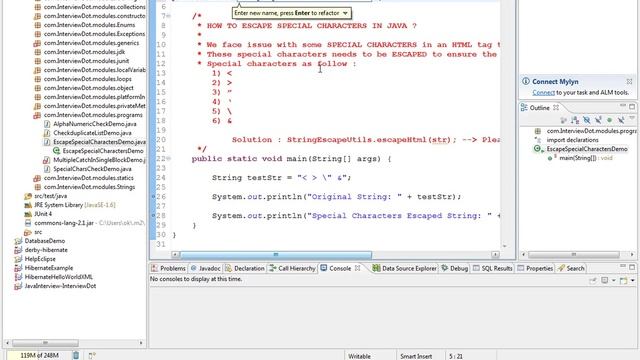The width and height of the screenshot is (640, 360).
Task: Click the Connect Mylyn info icon
Action: [526, 81]
